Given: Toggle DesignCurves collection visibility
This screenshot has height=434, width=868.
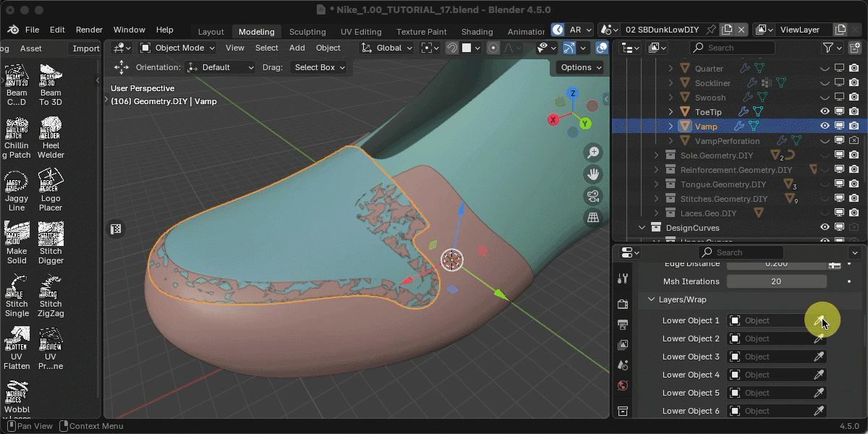Looking at the screenshot, I should [x=825, y=227].
